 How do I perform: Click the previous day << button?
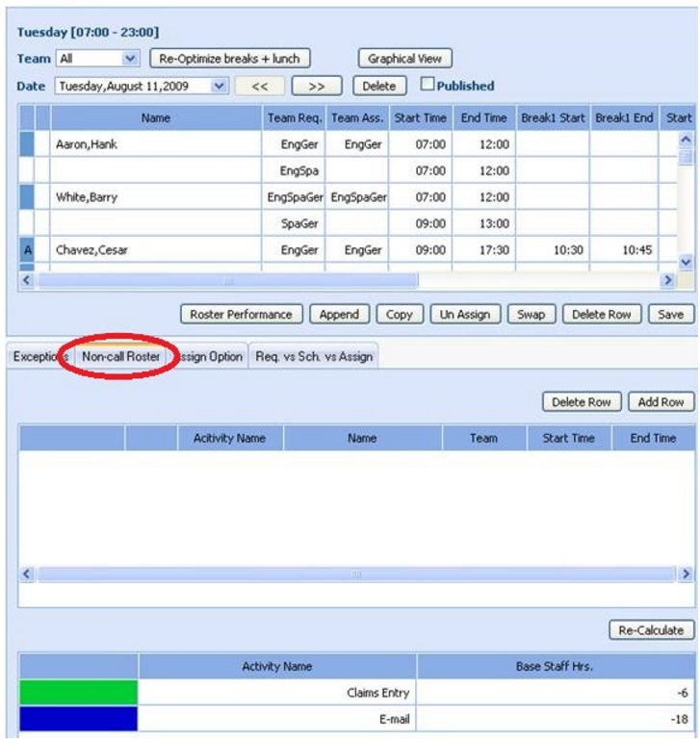[260, 86]
